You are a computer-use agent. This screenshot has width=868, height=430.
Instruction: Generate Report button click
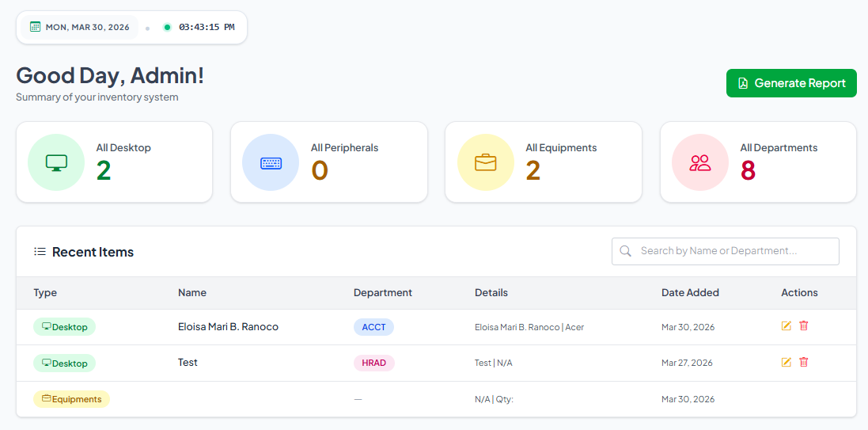click(791, 83)
